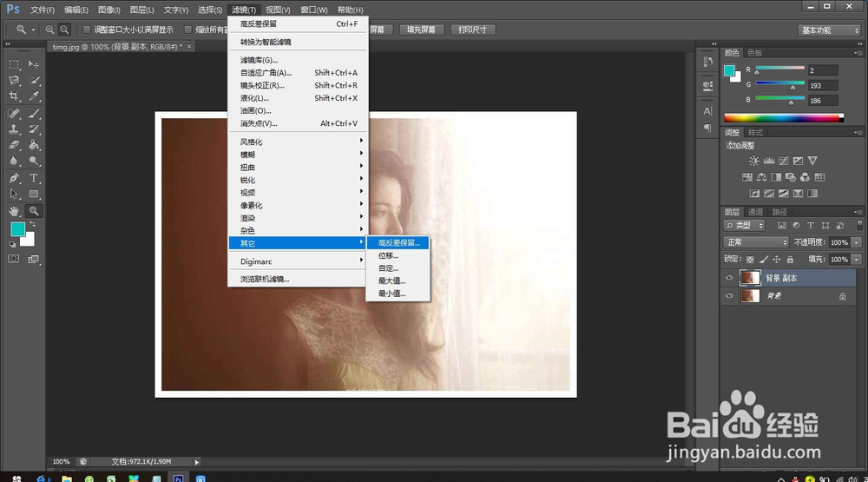This screenshot has height=482, width=868.
Task: Open the 填充 slider arrow
Action: (x=857, y=260)
